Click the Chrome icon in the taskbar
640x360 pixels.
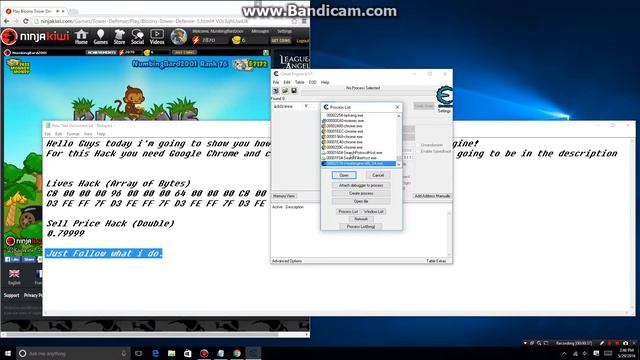(x=237, y=353)
